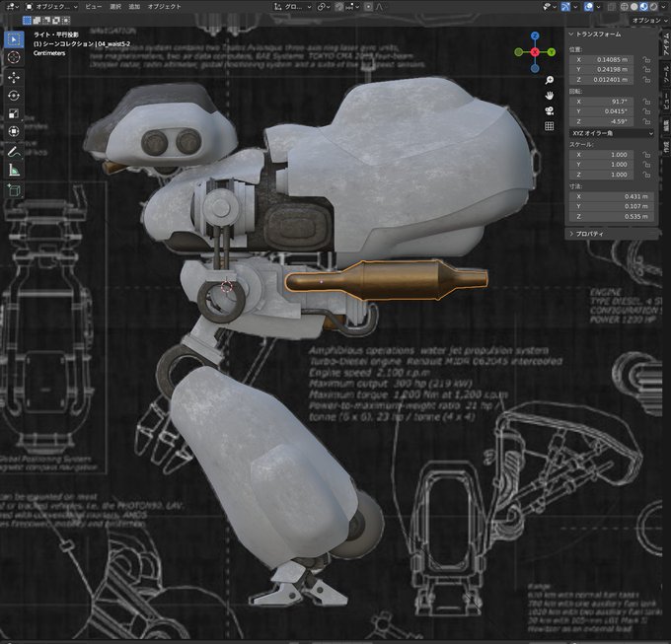Click the dimensions X field 0.431 m

pyautogui.click(x=612, y=196)
